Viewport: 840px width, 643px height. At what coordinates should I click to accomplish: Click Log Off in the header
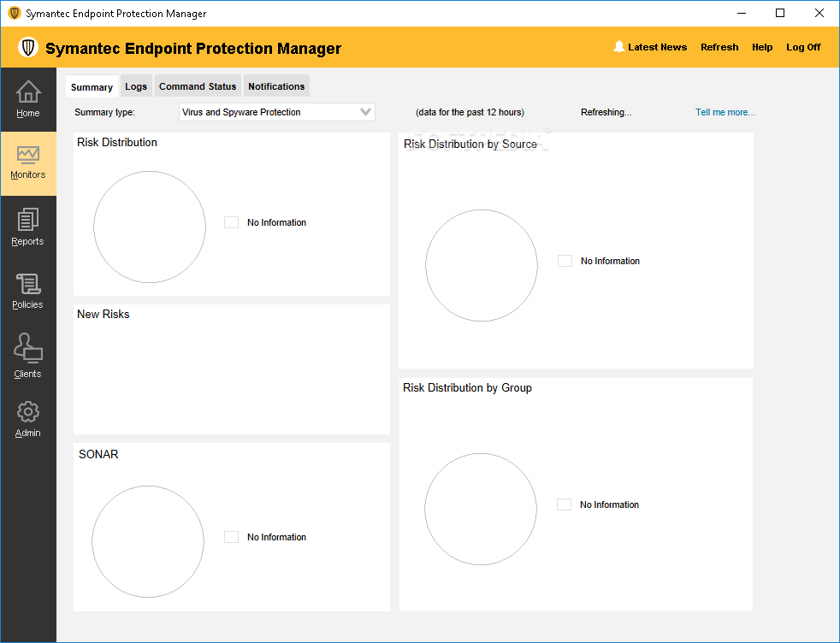pyautogui.click(x=803, y=47)
